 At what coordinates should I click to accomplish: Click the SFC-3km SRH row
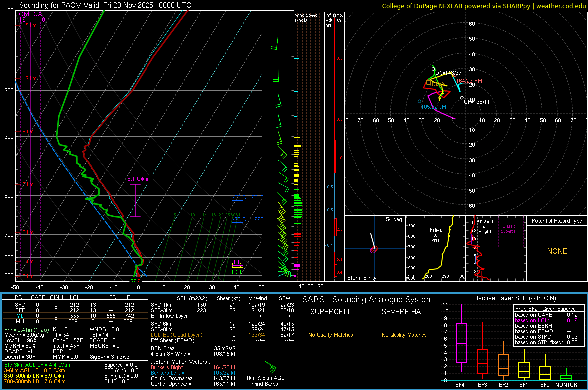pyautogui.click(x=222, y=310)
